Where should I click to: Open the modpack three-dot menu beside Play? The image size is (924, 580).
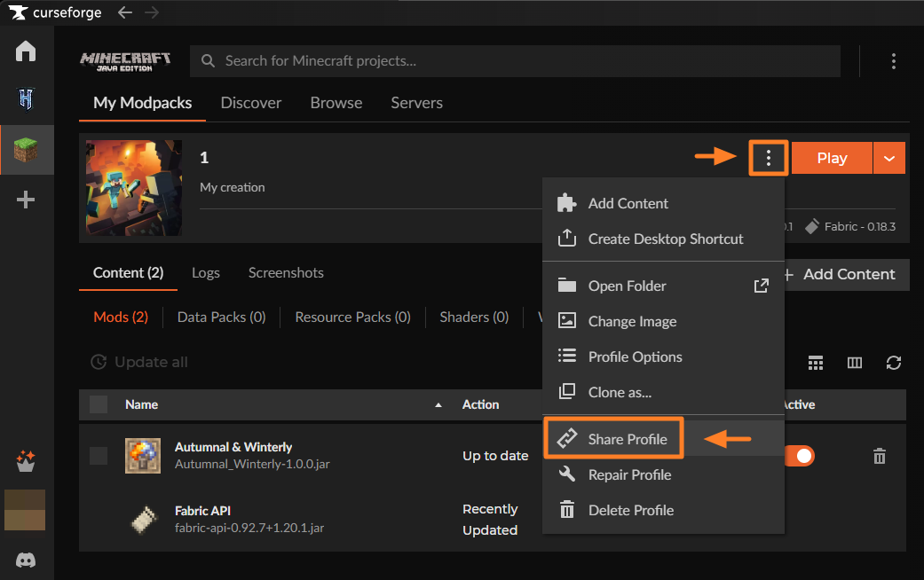click(769, 158)
